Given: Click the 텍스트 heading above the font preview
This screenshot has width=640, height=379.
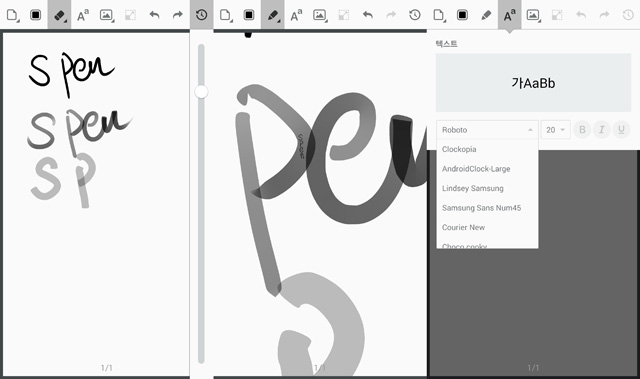Looking at the screenshot, I should coord(446,44).
